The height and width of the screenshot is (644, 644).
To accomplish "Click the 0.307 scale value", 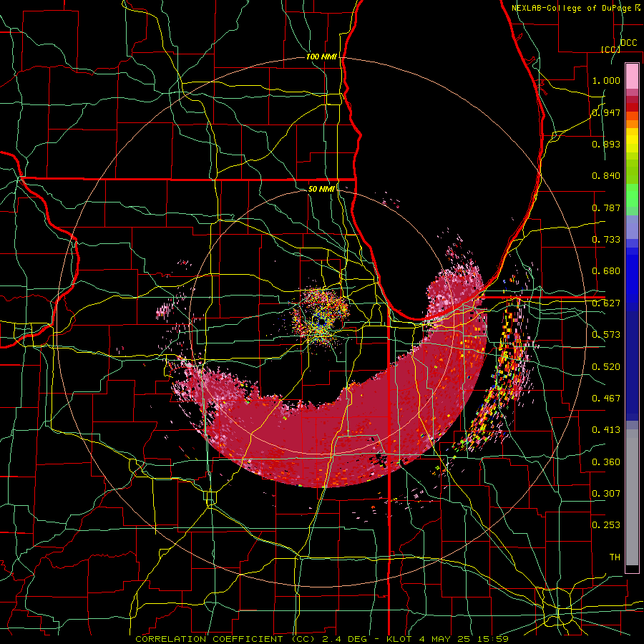I will 606,494.
